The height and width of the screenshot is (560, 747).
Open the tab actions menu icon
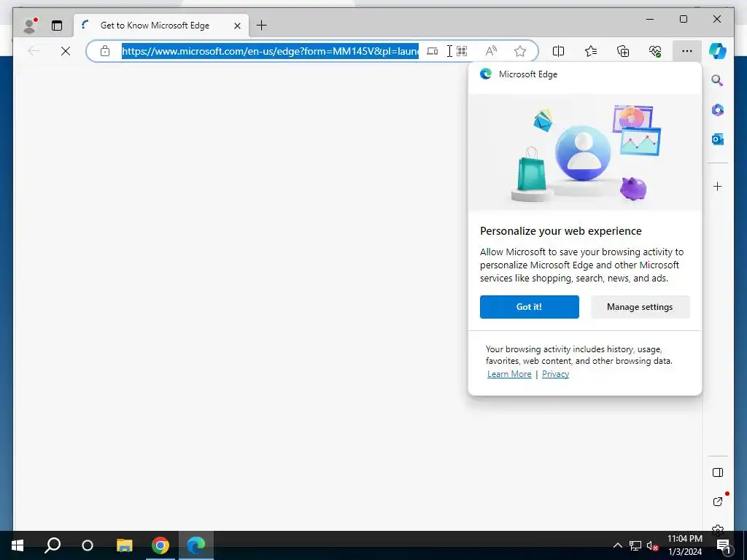(57, 26)
